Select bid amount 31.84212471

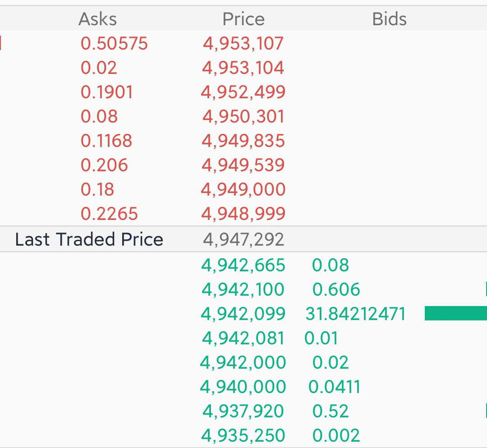pos(355,314)
